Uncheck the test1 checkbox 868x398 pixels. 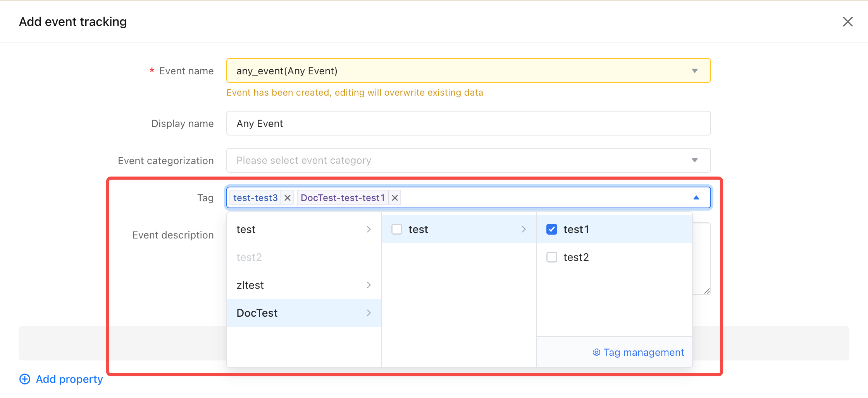click(552, 229)
